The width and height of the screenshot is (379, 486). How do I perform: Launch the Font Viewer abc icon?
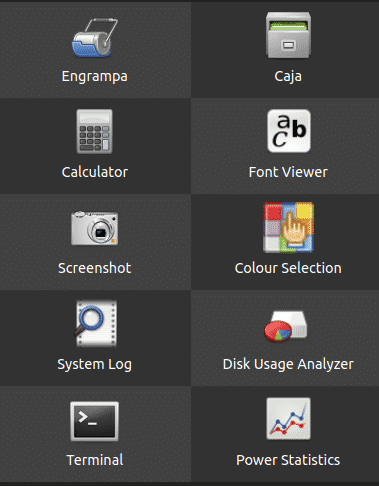[x=289, y=131]
